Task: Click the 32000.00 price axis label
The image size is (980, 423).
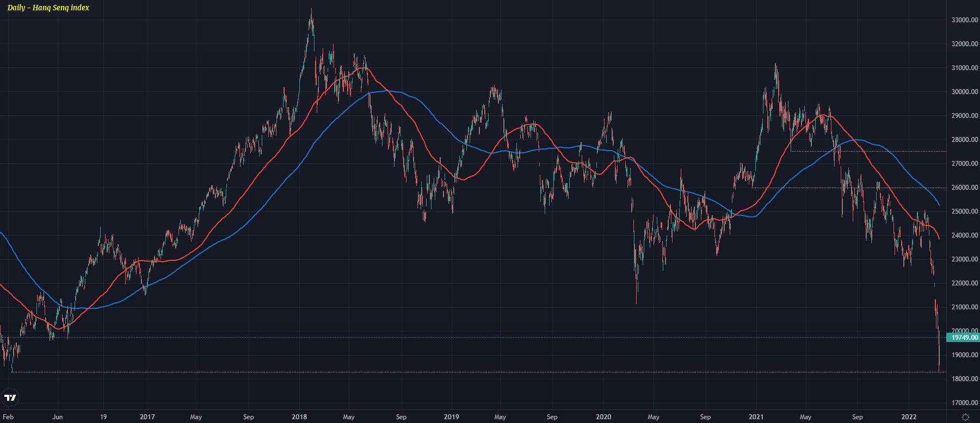Action: (x=964, y=44)
